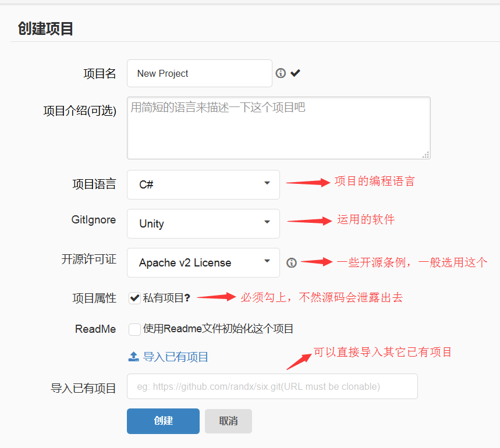Click the textarea resize grip corner
The image size is (500, 448).
(x=425, y=155)
